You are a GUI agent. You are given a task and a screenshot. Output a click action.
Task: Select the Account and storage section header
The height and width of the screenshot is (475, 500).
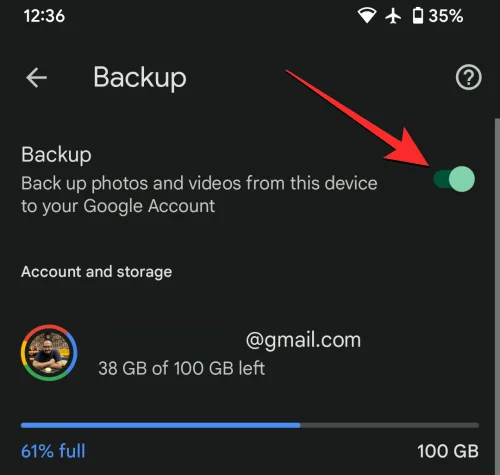[96, 272]
